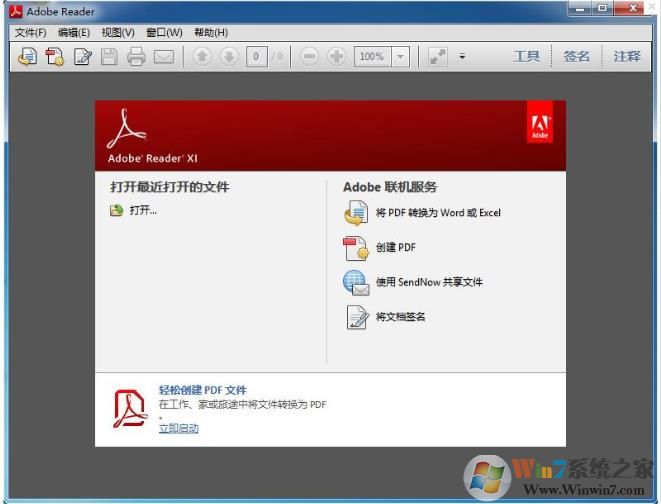Screen dimensions: 661x504
Task: Close the Adobe Reader window
Action: [633, 8]
